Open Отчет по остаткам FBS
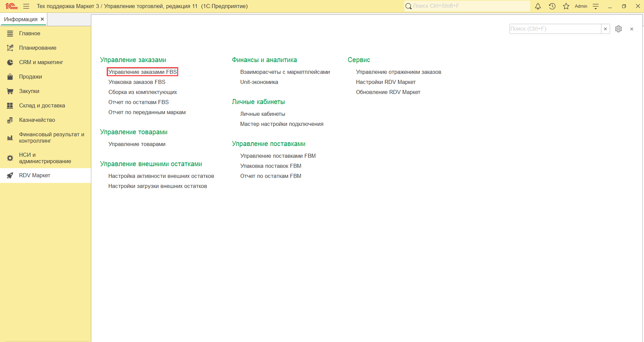 coord(139,102)
